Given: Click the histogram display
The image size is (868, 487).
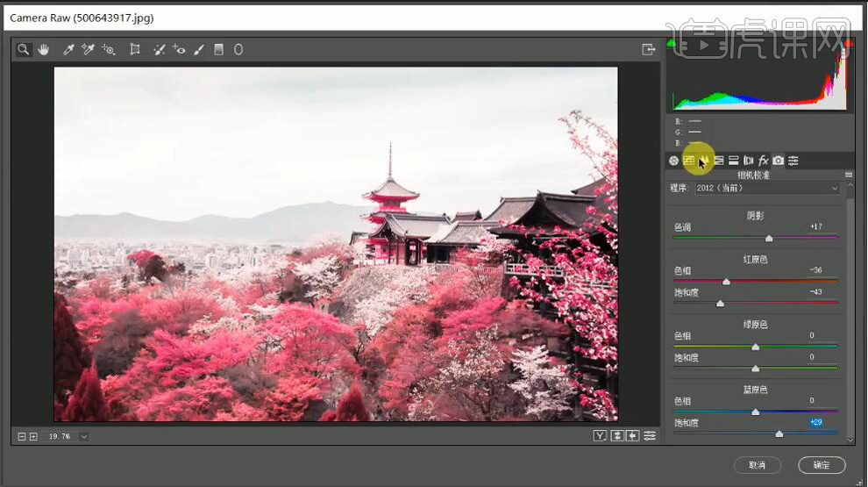Looking at the screenshot, I should pyautogui.click(x=759, y=76).
